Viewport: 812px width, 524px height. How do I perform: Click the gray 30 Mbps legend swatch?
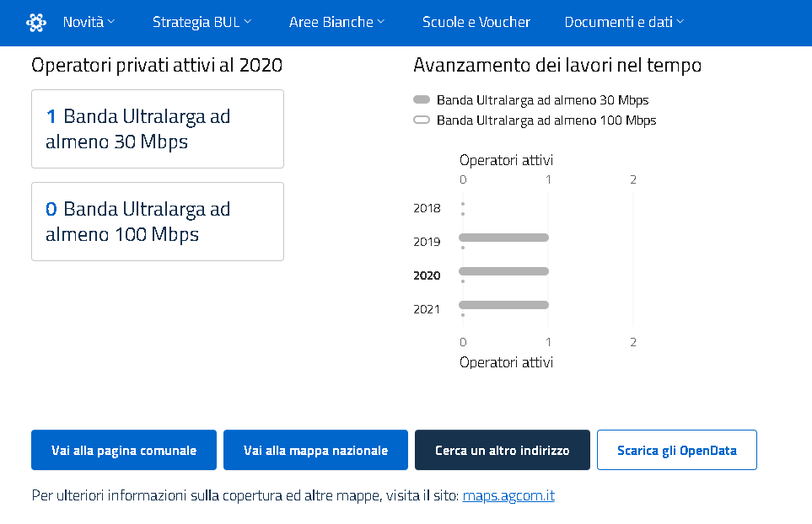[x=422, y=100]
